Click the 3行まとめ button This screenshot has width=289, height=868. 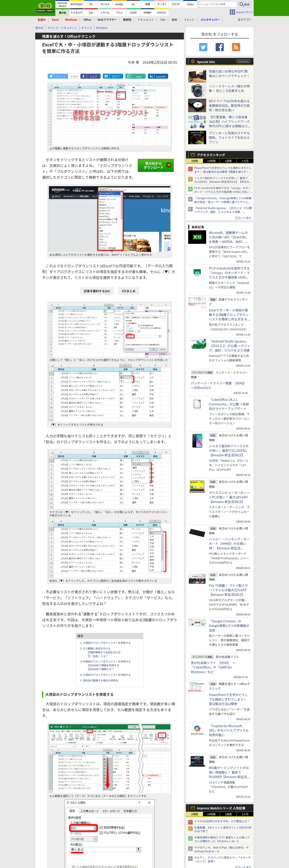coord(128,291)
